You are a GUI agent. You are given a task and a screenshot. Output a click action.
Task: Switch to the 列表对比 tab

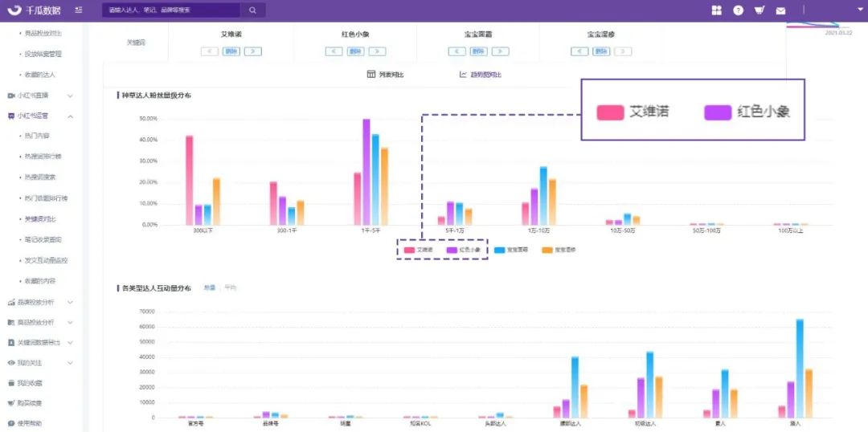tap(385, 75)
